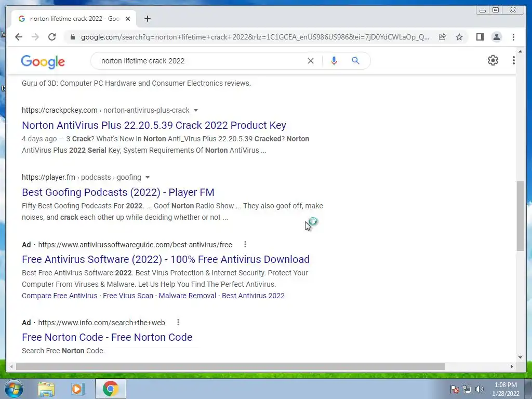
Task: Open Chrome side panel
Action: [480, 37]
